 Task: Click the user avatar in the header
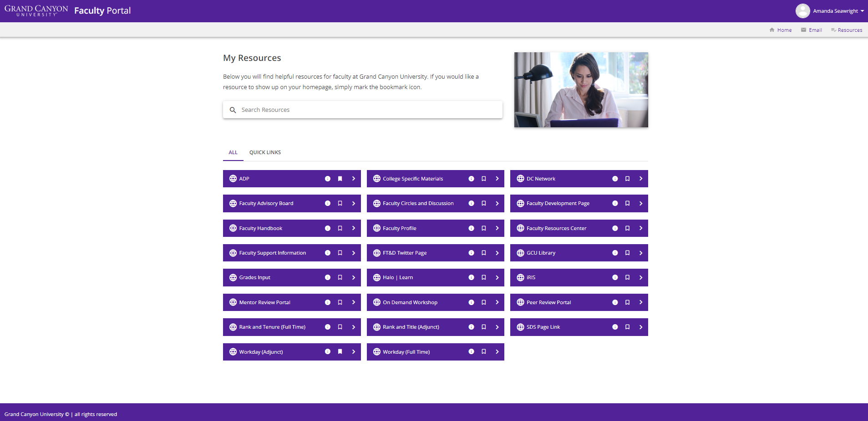802,11
